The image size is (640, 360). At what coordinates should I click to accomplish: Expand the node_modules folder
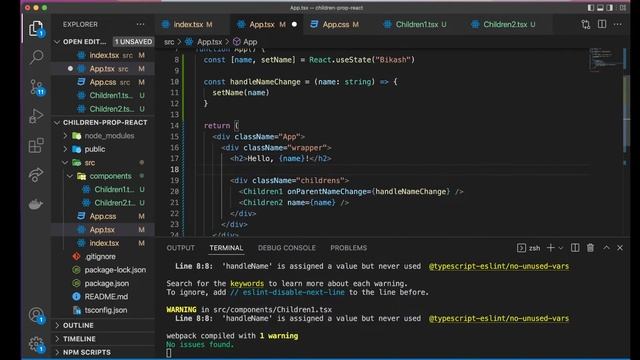pyautogui.click(x=65, y=136)
